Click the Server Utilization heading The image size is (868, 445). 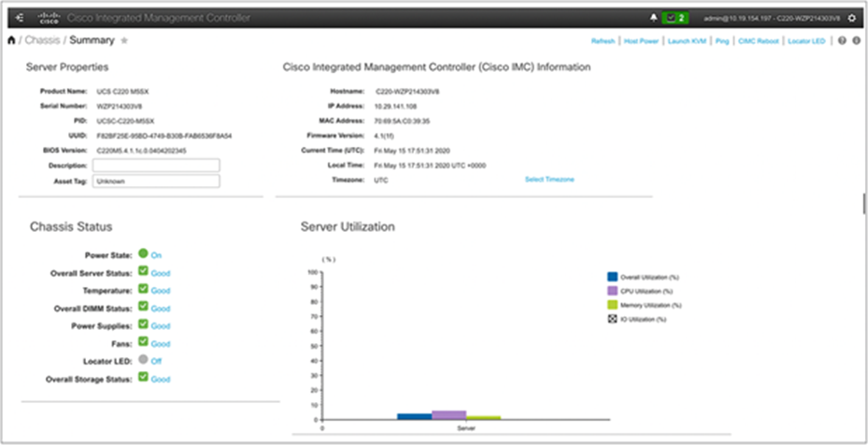click(x=348, y=226)
